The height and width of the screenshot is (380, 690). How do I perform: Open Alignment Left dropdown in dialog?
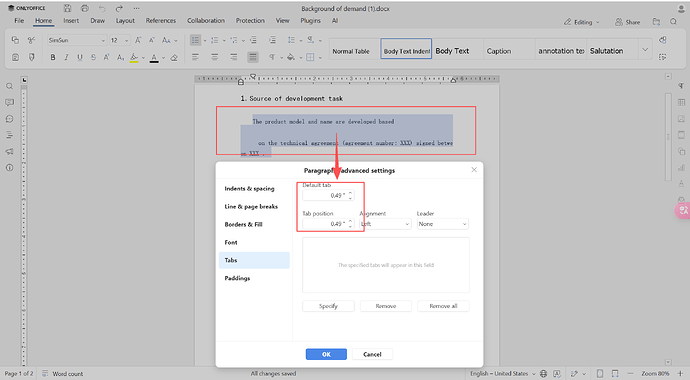pyautogui.click(x=385, y=224)
